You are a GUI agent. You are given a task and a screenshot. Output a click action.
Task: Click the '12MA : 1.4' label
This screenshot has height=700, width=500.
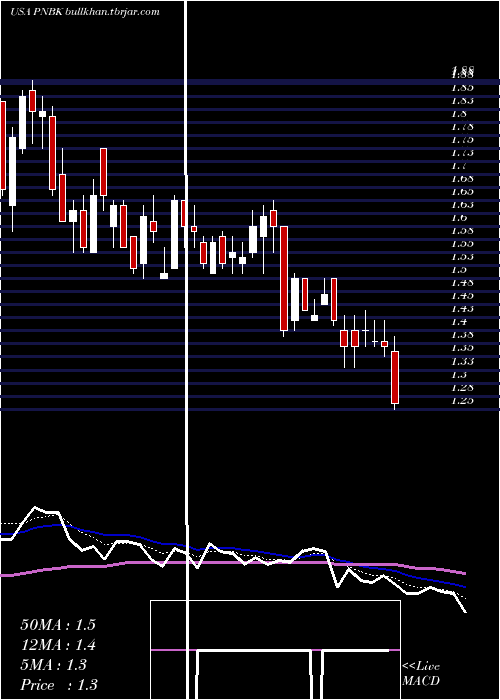coord(58,645)
